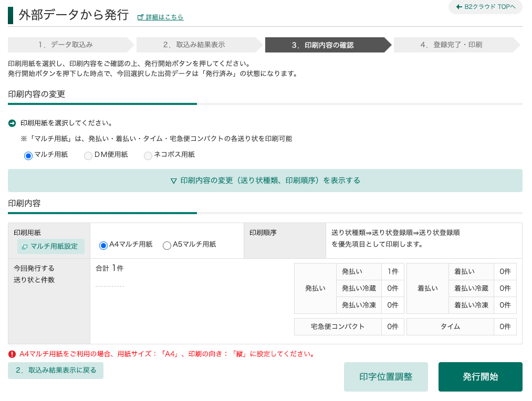Go back via B2クラウド TOPへ button
Image resolution: width=532 pixels, height=401 pixels.
tap(485, 7)
